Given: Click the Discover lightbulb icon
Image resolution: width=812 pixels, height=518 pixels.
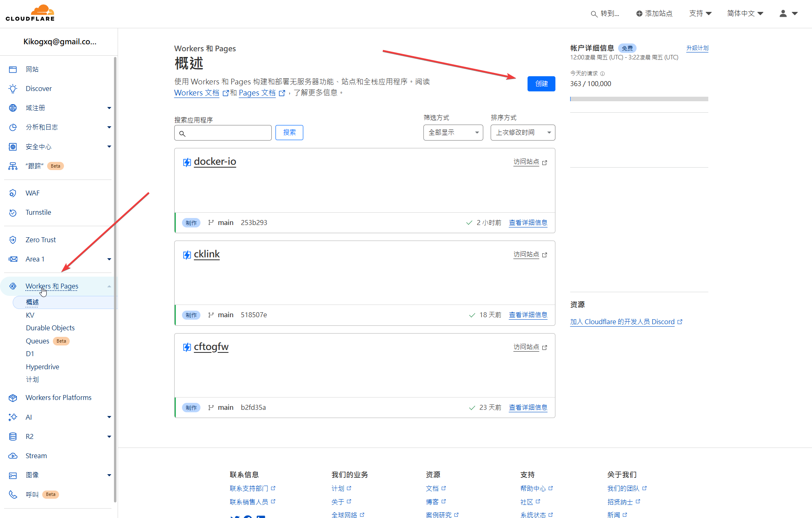Looking at the screenshot, I should click(13, 89).
